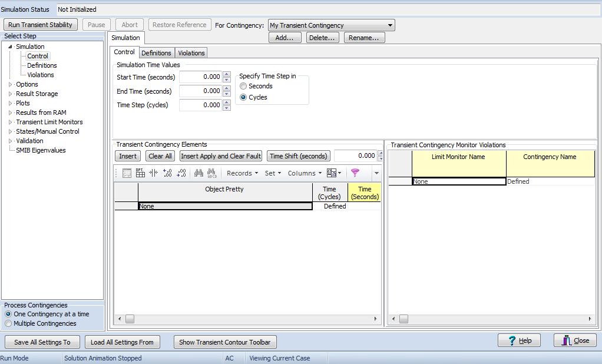Select Seconds time step radio button

(243, 87)
